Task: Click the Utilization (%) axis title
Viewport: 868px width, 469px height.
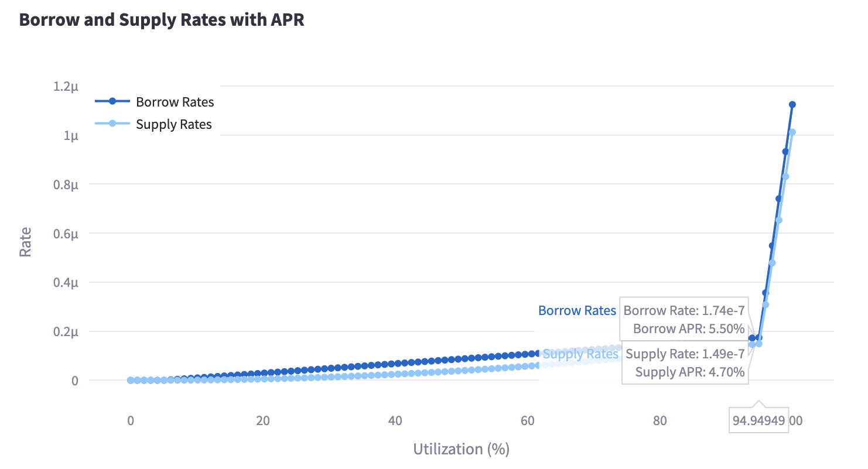Action: click(461, 449)
